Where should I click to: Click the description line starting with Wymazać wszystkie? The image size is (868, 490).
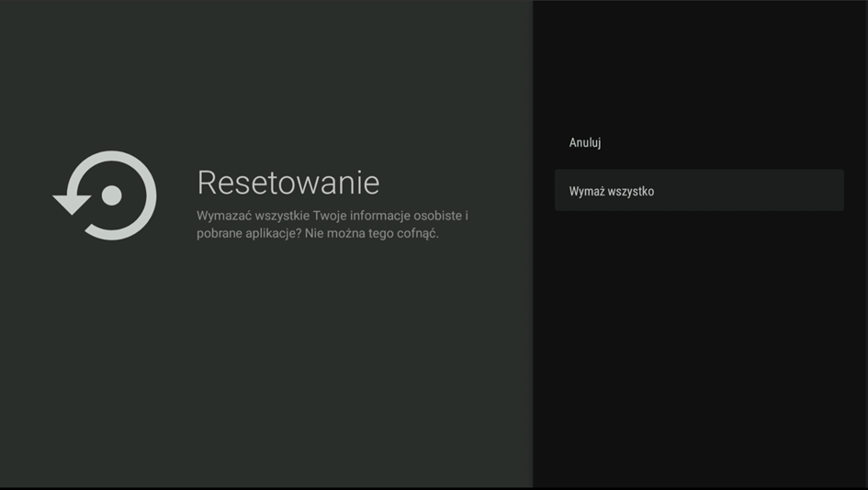332,216
